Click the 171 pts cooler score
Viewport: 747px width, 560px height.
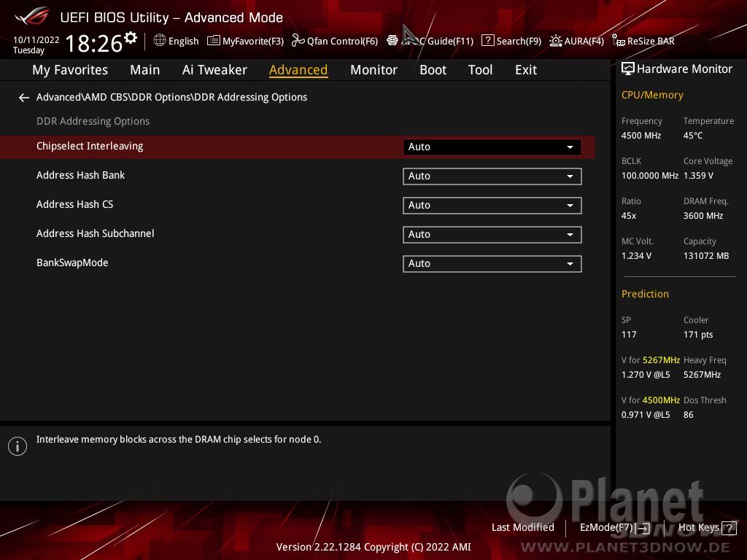coord(698,334)
